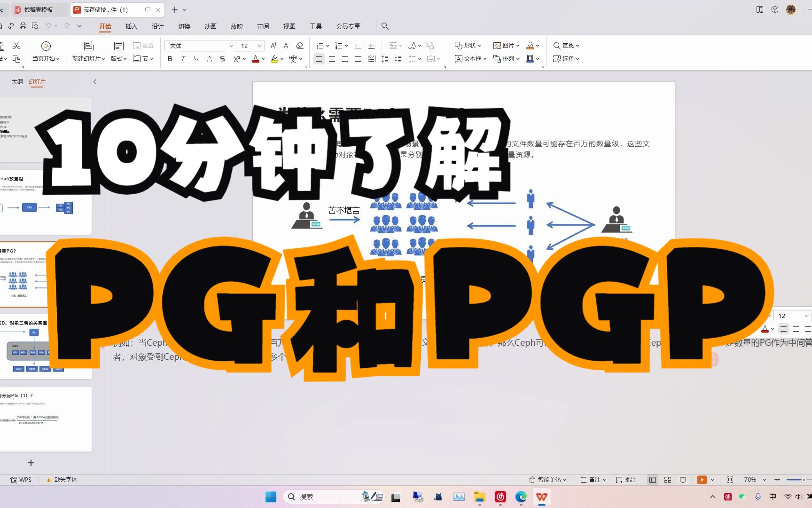The width and height of the screenshot is (812, 508).
Task: Insert a text box (文本框)
Action: [x=469, y=58]
